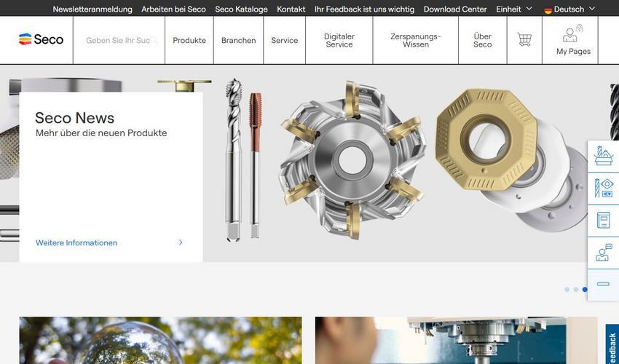Open the shopping cart icon
619x364 pixels.
524,40
